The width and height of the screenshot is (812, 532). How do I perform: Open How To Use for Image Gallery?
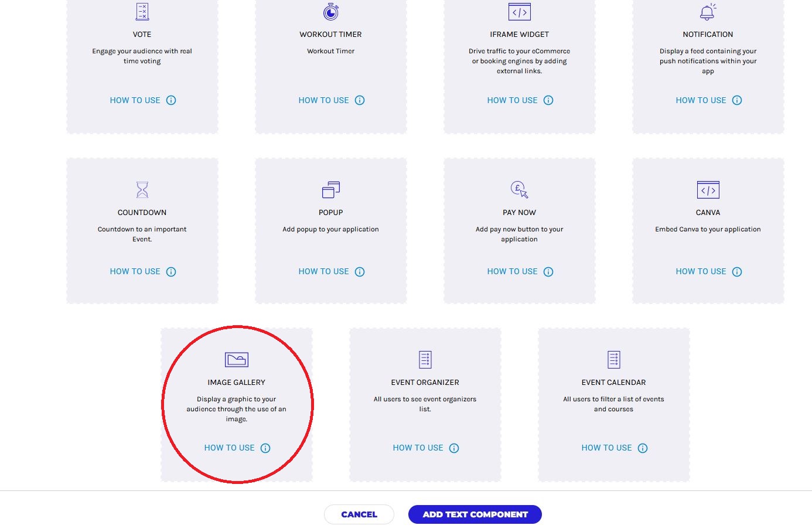click(x=230, y=448)
